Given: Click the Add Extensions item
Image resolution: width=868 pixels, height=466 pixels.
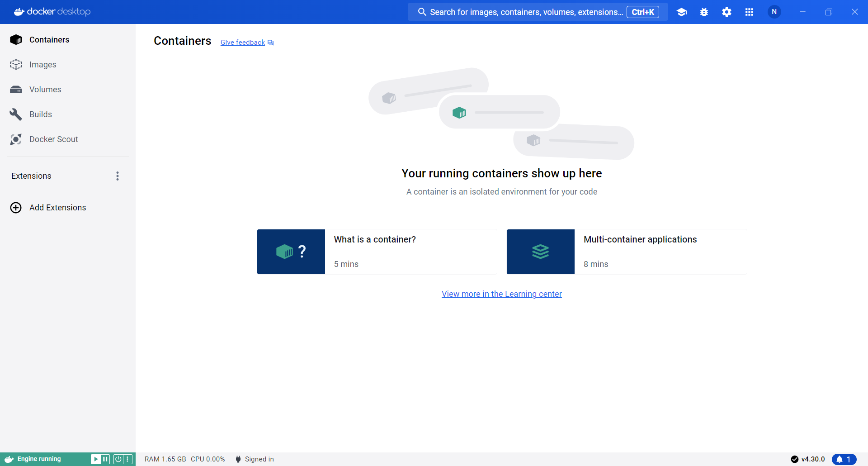Looking at the screenshot, I should click(x=68, y=208).
